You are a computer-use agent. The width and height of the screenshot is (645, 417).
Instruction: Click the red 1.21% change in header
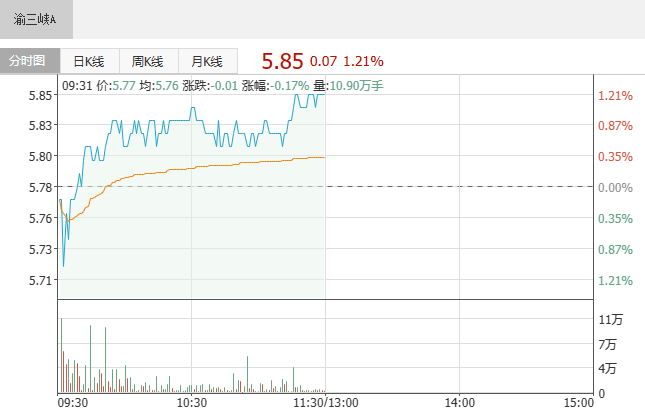pyautogui.click(x=363, y=61)
